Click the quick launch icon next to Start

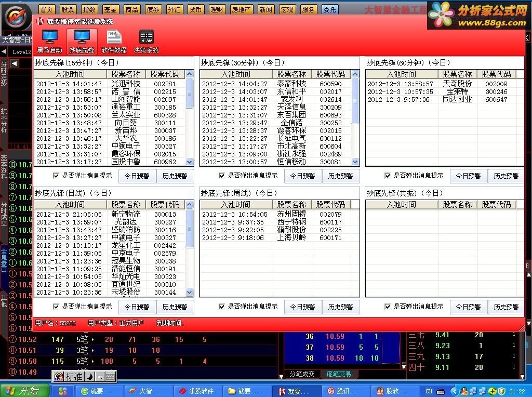62,391
